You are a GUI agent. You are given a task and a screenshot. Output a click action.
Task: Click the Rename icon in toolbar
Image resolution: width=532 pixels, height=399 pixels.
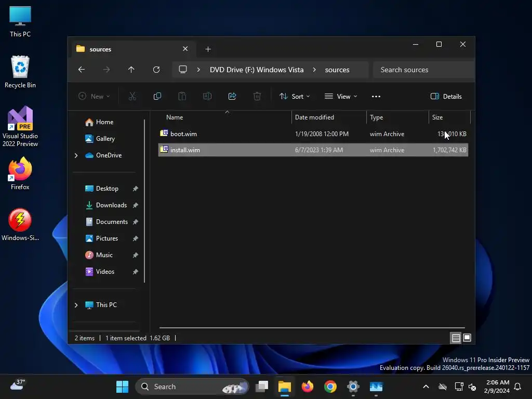tap(207, 96)
